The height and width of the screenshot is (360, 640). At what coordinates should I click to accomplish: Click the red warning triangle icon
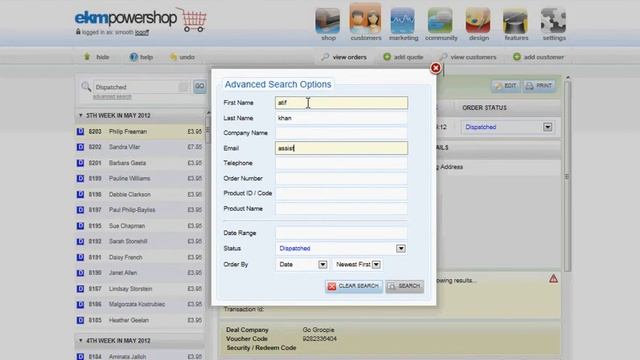click(553, 279)
